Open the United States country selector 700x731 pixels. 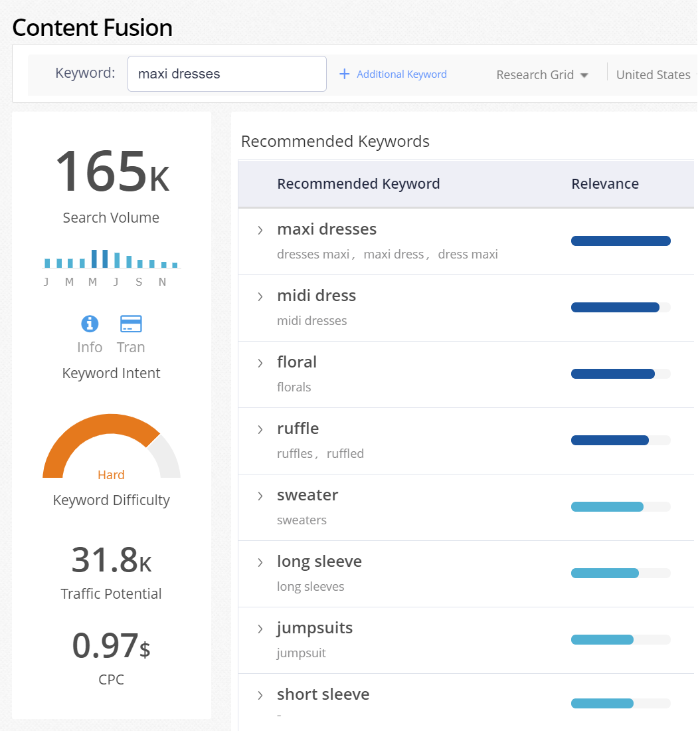[656, 74]
